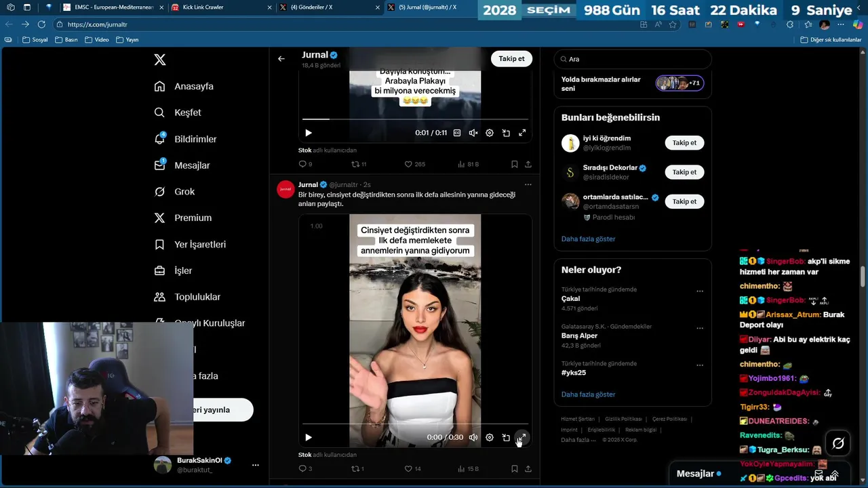The width and height of the screenshot is (868, 488).
Task: Reply to post with 9 comments
Action: coord(305,164)
